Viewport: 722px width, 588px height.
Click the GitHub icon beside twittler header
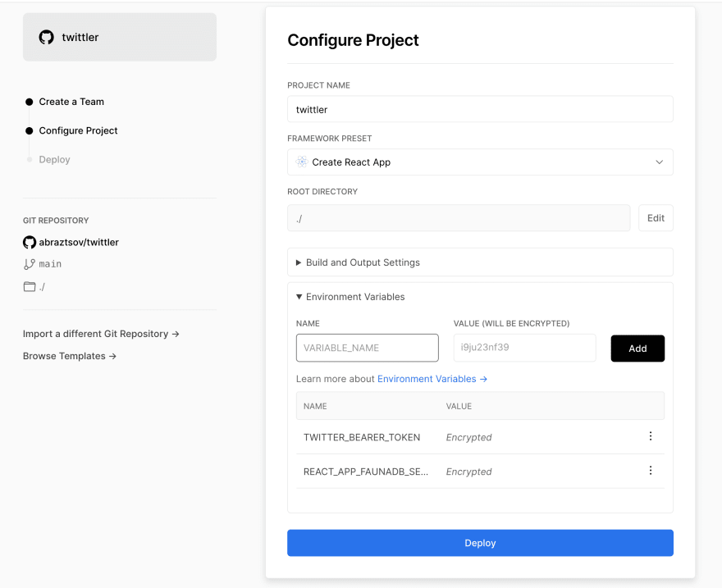point(46,37)
